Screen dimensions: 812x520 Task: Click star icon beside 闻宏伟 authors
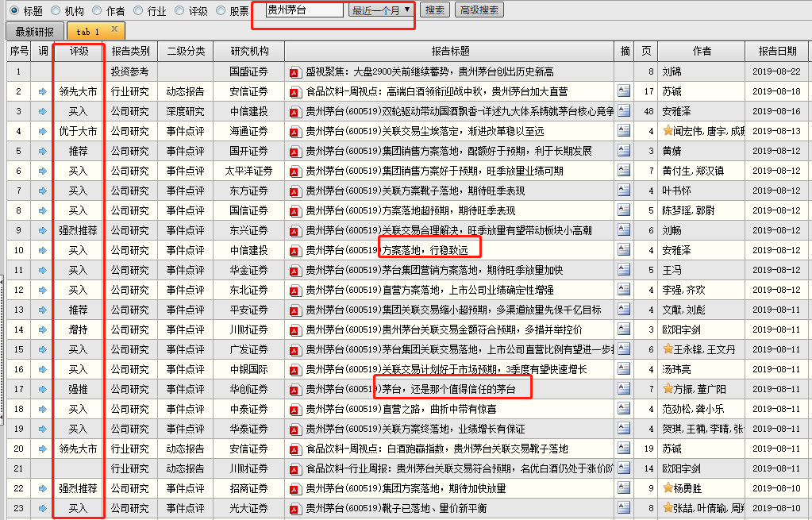coord(668,130)
